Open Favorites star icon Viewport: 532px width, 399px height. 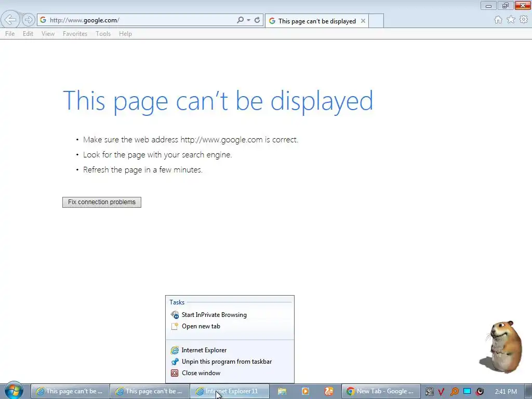(x=511, y=20)
